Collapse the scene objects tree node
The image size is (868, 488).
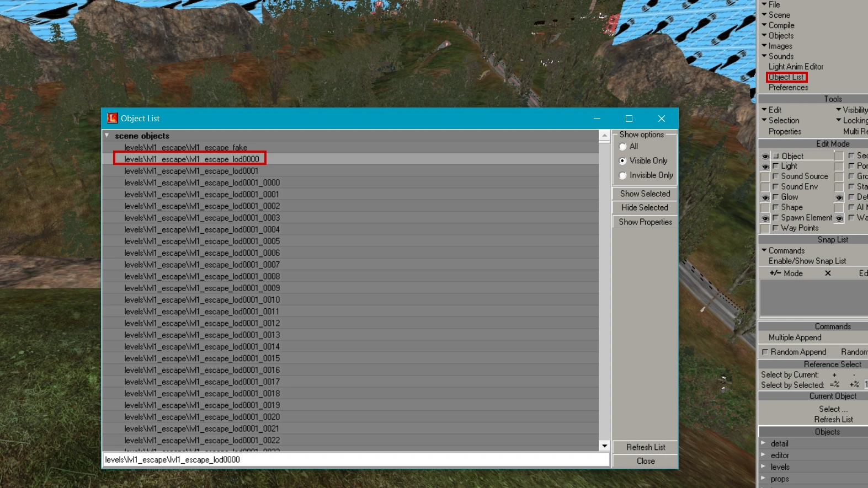pyautogui.click(x=107, y=136)
